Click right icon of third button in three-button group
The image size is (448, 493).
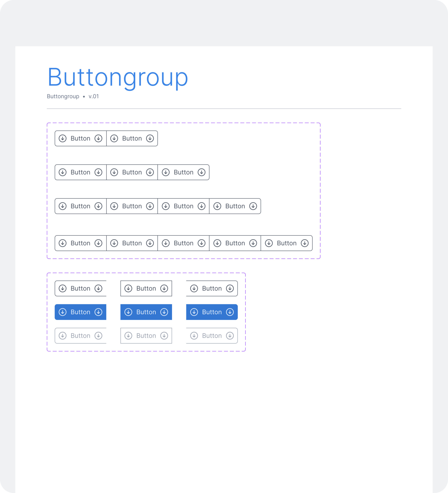201,172
